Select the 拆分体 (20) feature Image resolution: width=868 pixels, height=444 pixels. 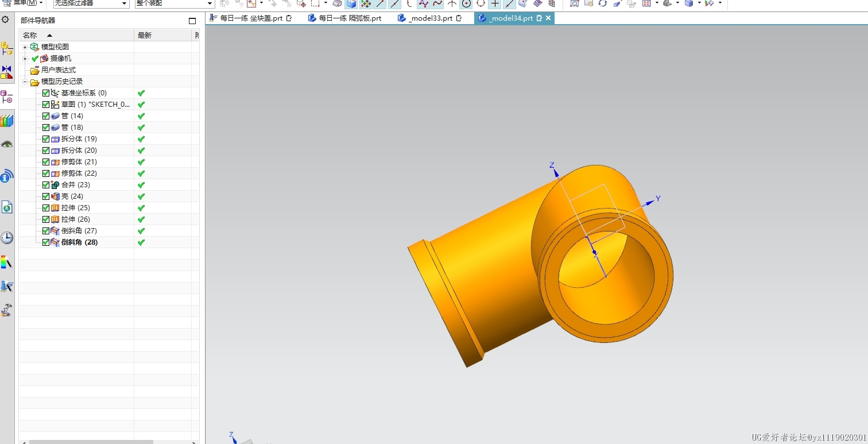pyautogui.click(x=79, y=150)
